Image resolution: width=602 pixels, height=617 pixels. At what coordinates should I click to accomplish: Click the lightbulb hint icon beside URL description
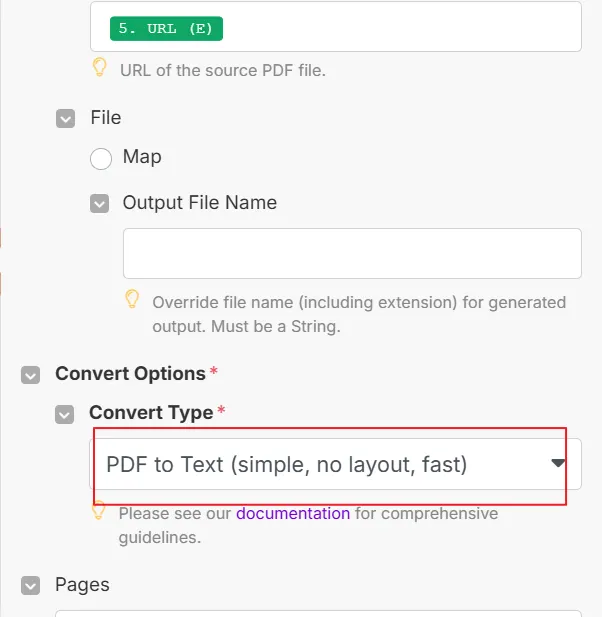100,67
